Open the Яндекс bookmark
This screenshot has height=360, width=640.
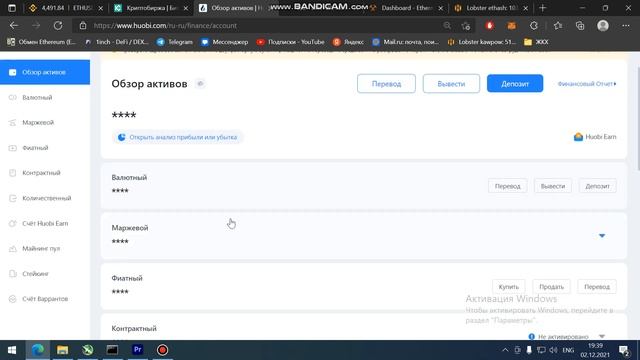point(348,42)
